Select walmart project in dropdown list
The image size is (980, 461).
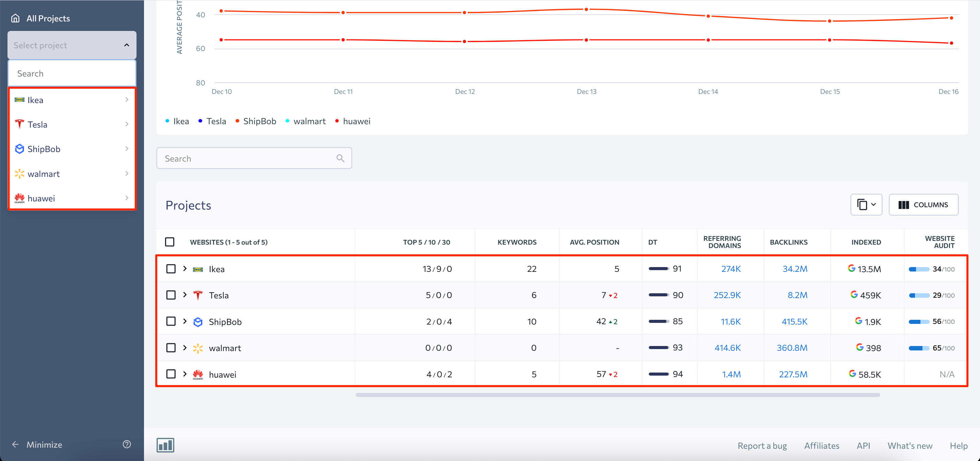pos(72,174)
